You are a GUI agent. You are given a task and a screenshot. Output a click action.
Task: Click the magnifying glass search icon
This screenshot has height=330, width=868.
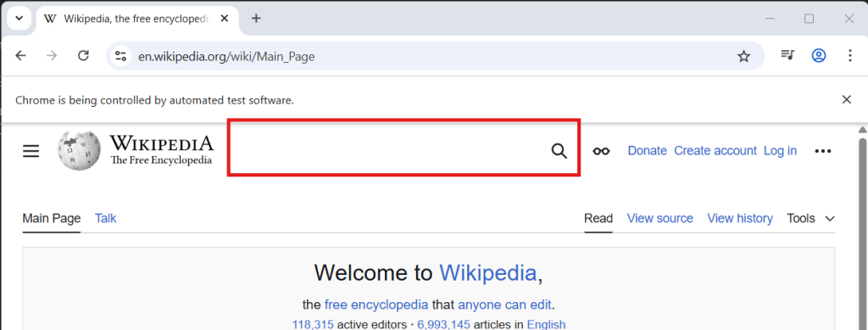point(559,151)
